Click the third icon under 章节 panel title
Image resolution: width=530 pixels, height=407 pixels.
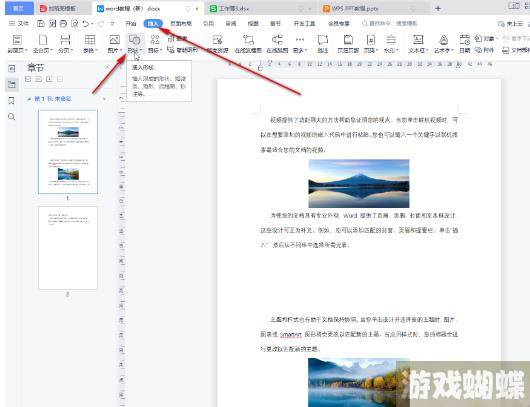click(49, 79)
